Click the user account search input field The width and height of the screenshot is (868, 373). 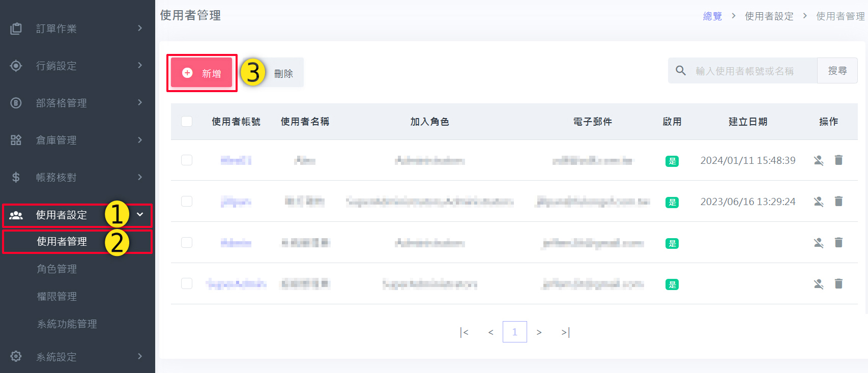coord(753,71)
